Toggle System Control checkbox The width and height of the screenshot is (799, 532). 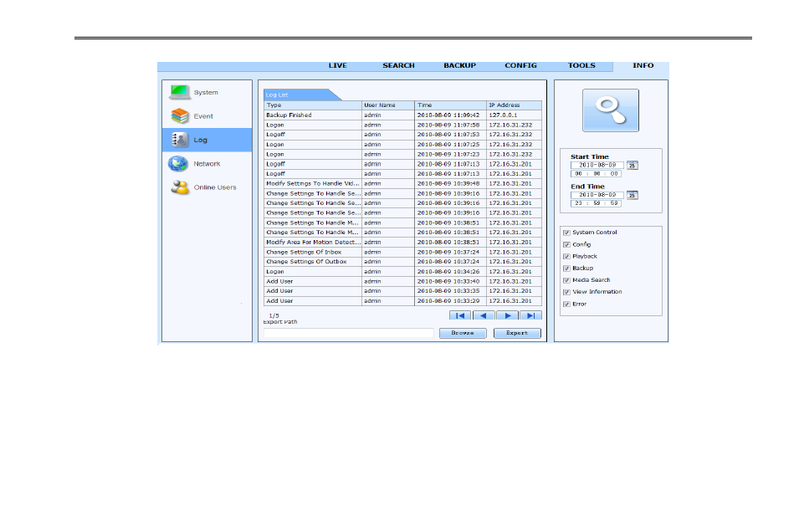[x=566, y=233]
